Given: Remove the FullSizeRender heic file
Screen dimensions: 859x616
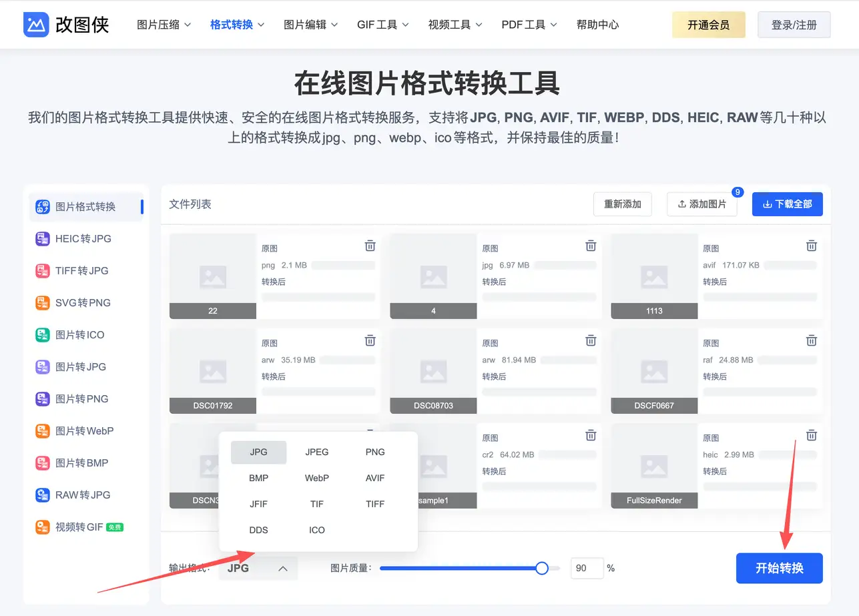Looking at the screenshot, I should [811, 435].
